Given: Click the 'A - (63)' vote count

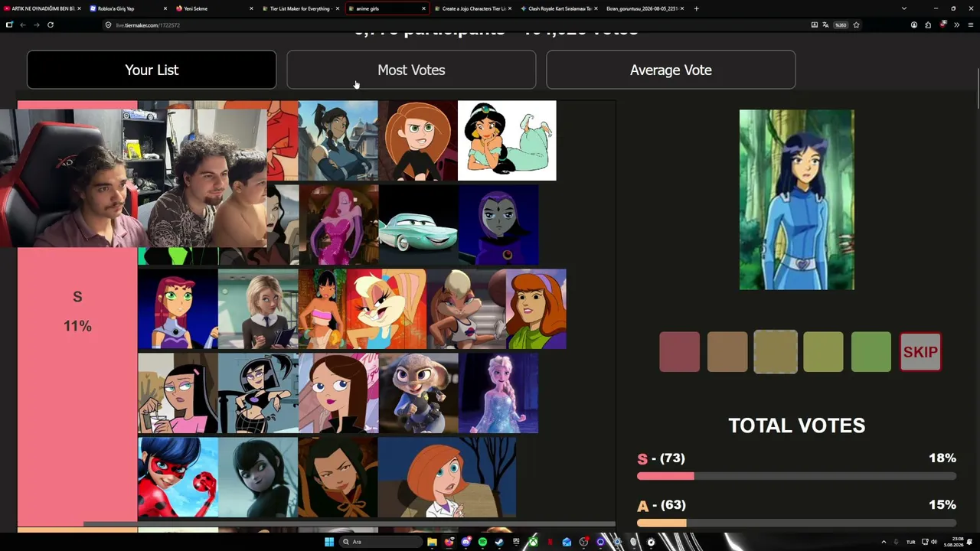Looking at the screenshot, I should [661, 505].
